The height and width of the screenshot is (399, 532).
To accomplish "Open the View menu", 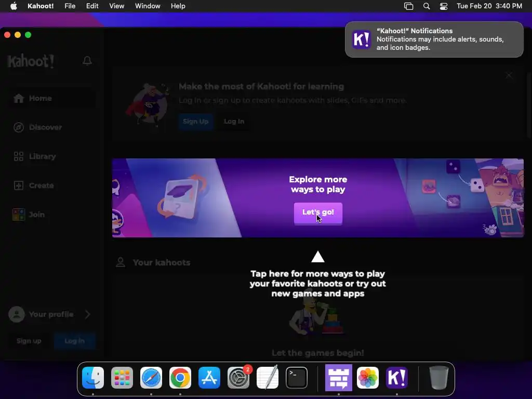I will [117, 6].
